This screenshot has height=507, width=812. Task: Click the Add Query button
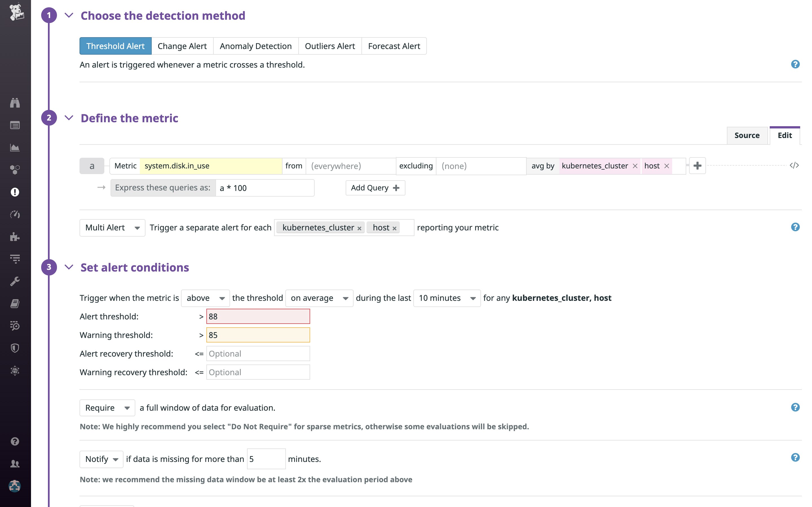[x=375, y=188]
